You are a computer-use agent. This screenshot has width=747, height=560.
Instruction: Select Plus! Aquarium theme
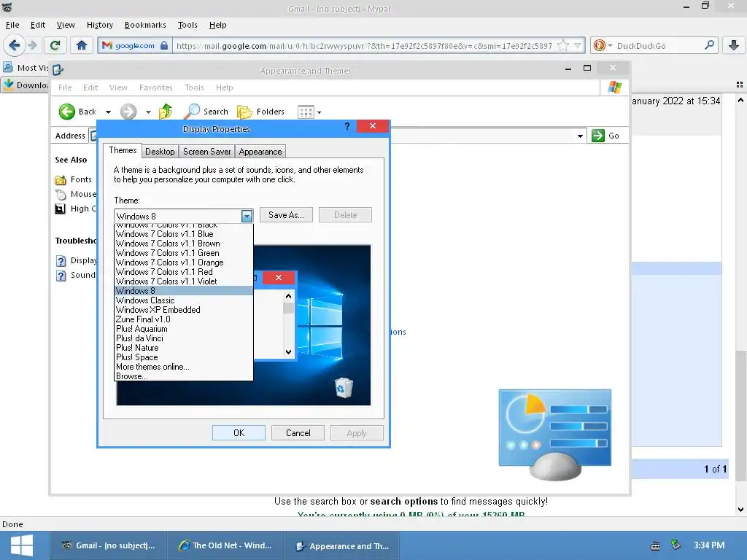point(183,329)
